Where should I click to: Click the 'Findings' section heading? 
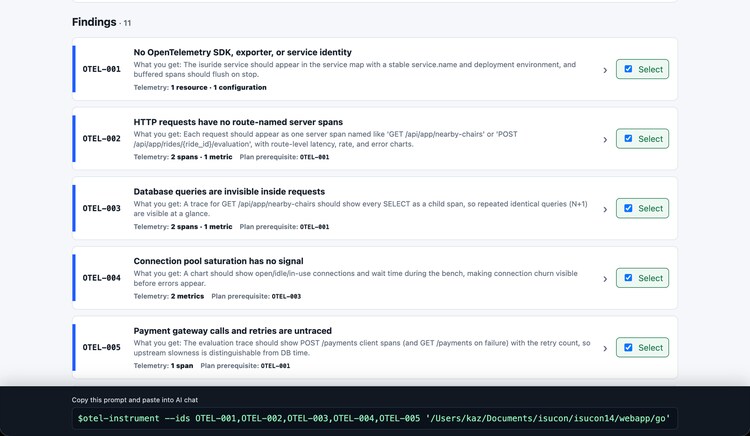coord(94,22)
